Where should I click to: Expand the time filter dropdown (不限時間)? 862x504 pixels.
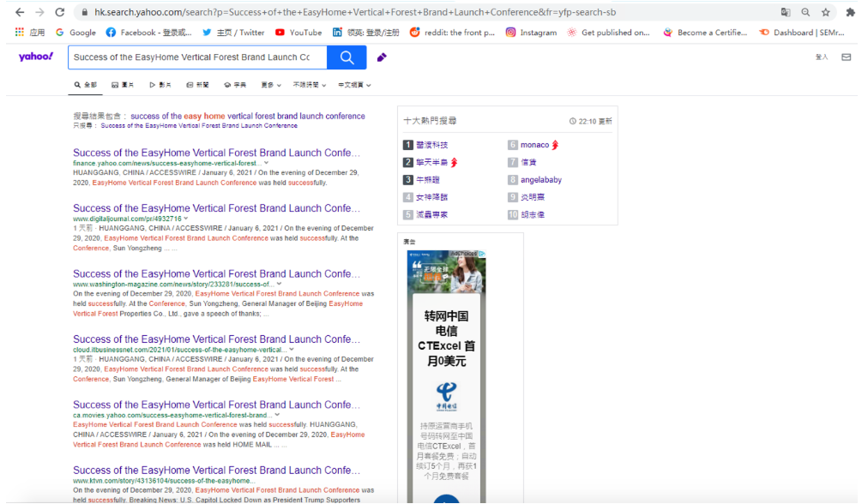click(x=309, y=85)
